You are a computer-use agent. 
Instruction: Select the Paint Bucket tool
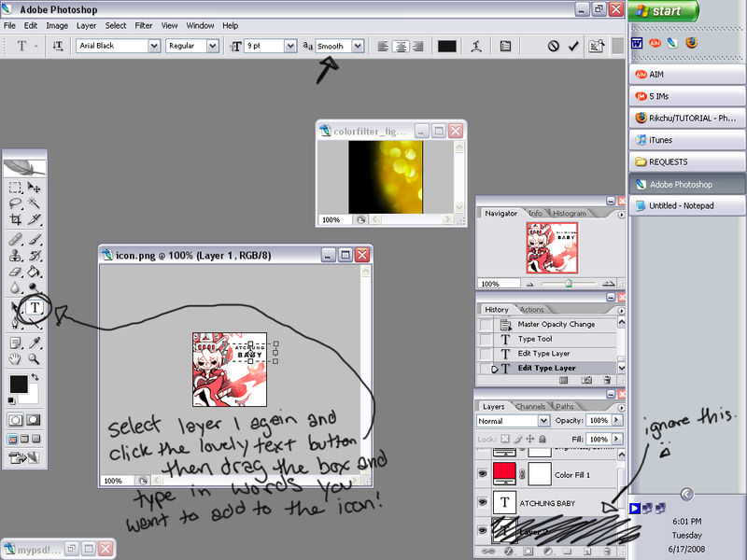point(34,272)
